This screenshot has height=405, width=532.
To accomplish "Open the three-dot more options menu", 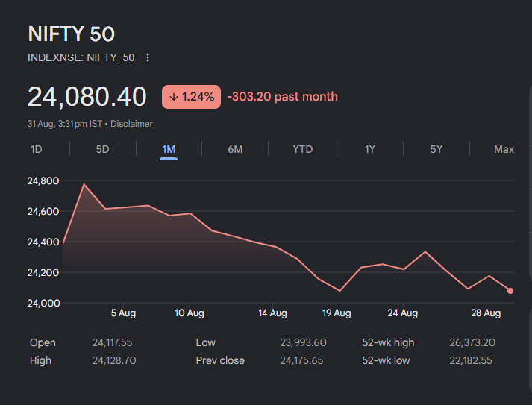I will tap(147, 57).
